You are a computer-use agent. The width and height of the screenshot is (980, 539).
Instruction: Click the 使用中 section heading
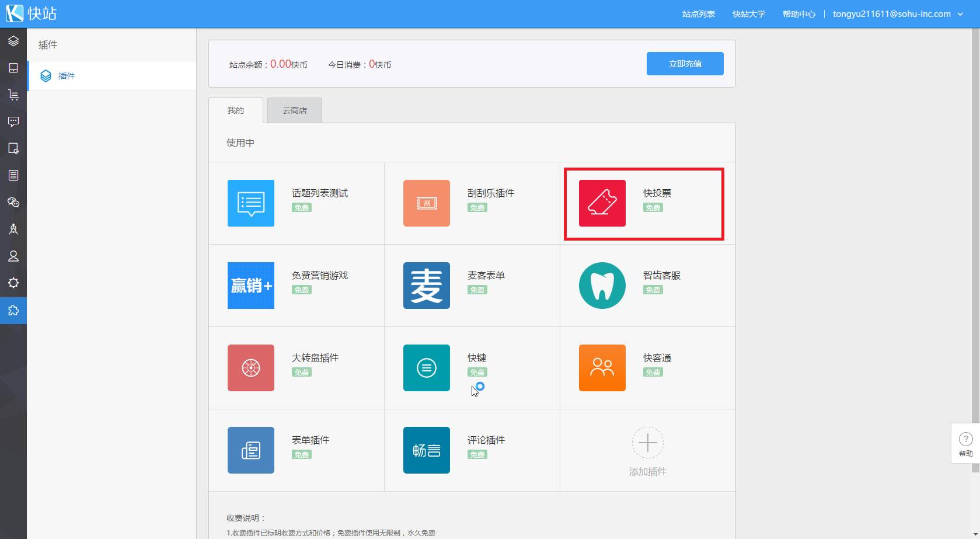[x=240, y=143]
